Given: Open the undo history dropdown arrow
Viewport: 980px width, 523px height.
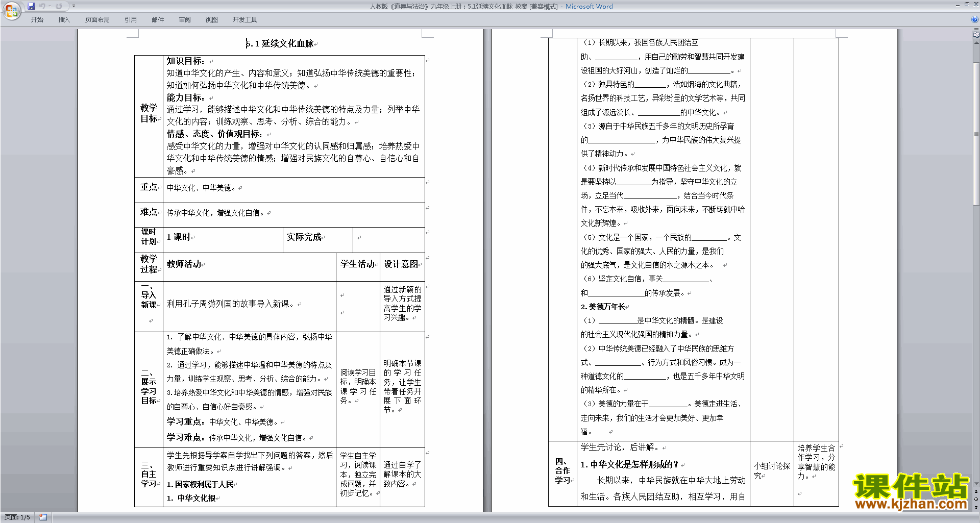Looking at the screenshot, I should coord(50,6).
